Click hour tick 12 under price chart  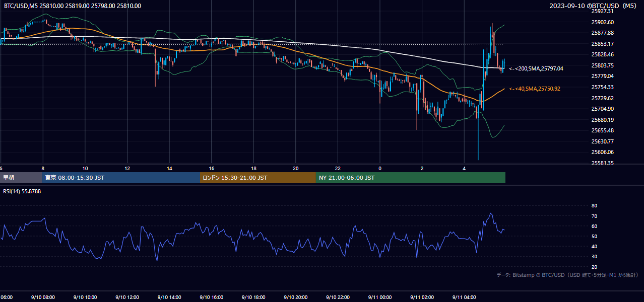(127, 168)
